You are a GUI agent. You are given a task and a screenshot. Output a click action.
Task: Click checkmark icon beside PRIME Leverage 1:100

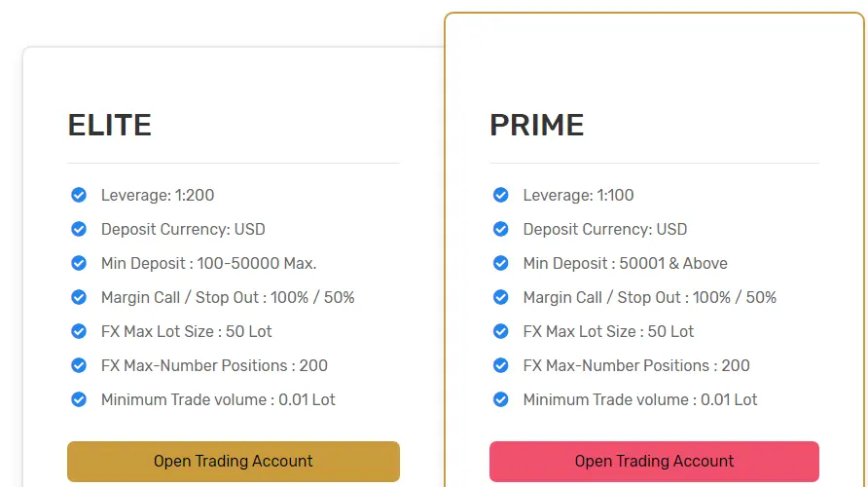(x=501, y=195)
